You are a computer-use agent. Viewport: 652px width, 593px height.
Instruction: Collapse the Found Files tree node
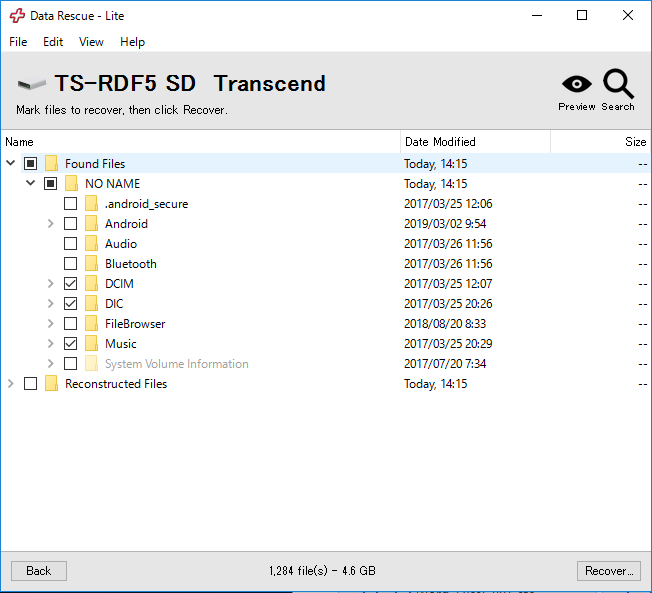pyautogui.click(x=11, y=163)
